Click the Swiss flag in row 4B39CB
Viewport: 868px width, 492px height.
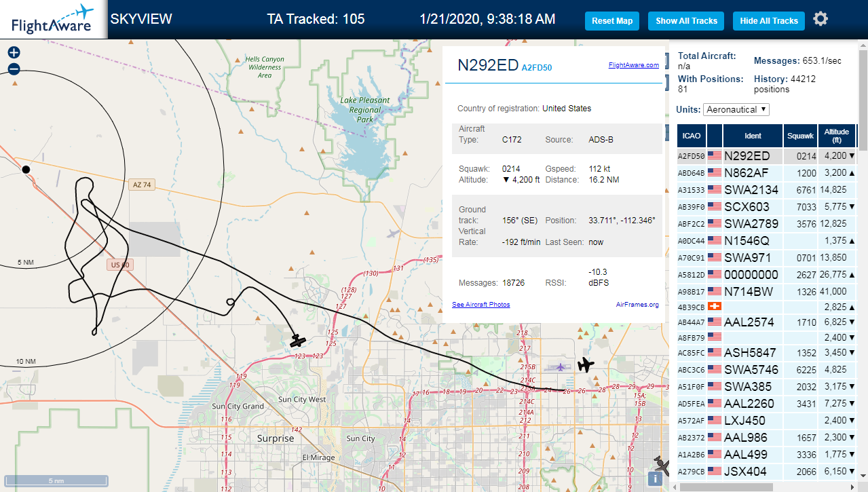point(715,307)
